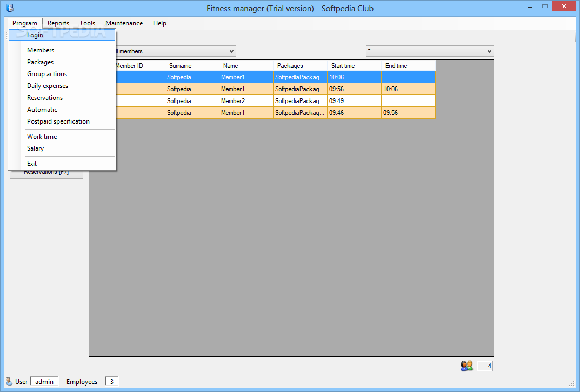Open the Program menu
580x392 pixels.
(25, 23)
